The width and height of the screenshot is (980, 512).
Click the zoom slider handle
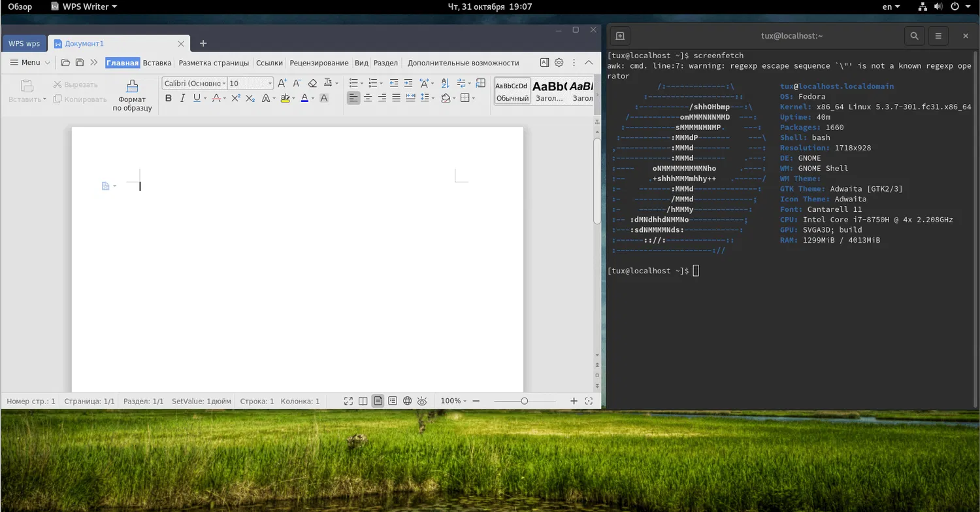click(x=524, y=401)
